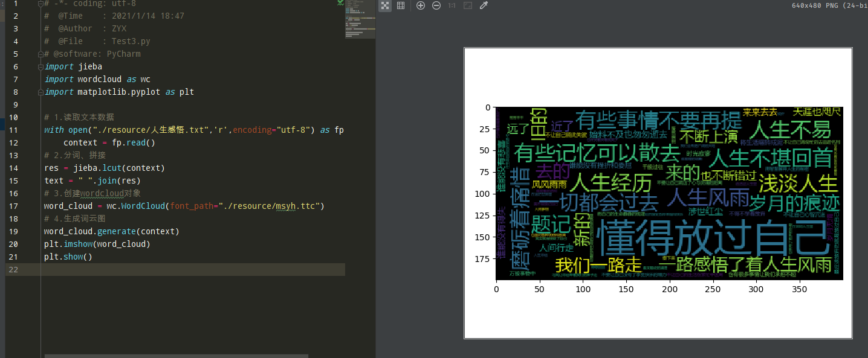Zoom out of the image preview
The height and width of the screenshot is (358, 868).
pos(436,5)
